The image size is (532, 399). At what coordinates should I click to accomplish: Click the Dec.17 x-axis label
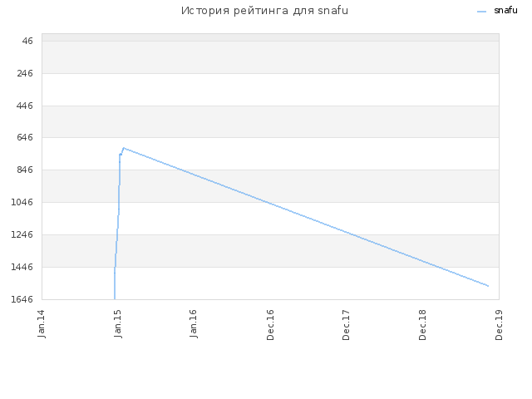click(x=346, y=325)
